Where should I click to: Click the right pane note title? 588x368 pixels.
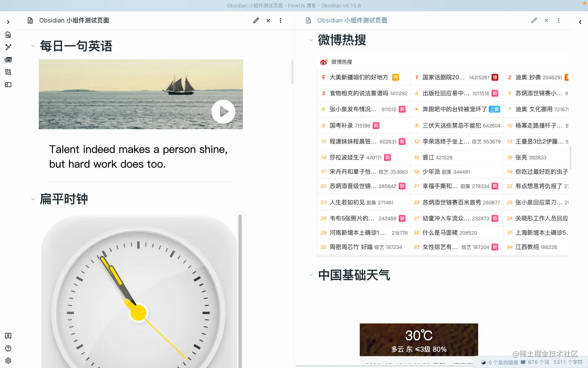point(352,20)
